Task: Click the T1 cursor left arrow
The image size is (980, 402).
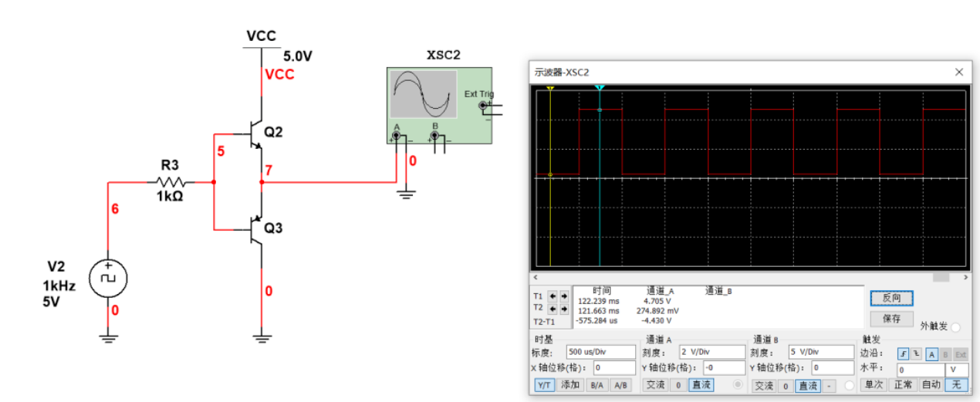Action: 553,296
